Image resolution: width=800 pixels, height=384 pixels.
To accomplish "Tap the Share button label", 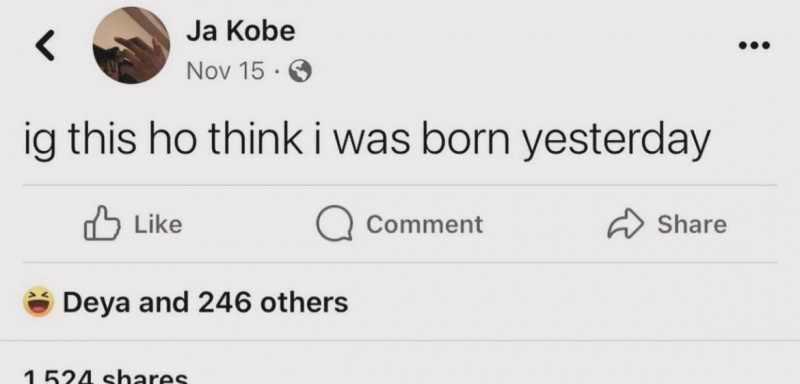I will click(x=692, y=224).
